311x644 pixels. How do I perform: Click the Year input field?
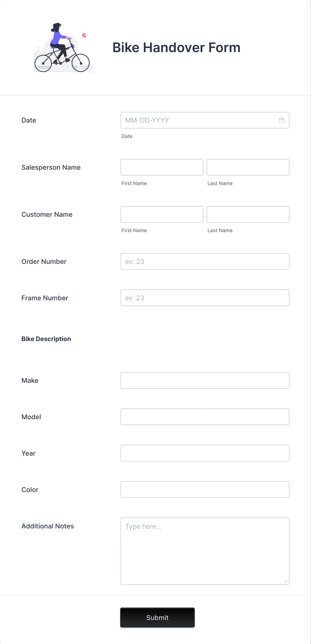click(205, 453)
